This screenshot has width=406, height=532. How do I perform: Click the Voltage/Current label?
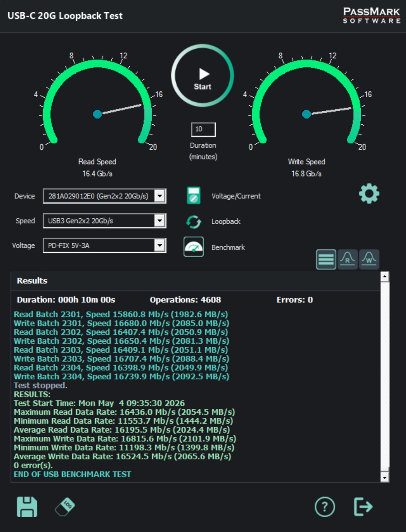tap(236, 196)
